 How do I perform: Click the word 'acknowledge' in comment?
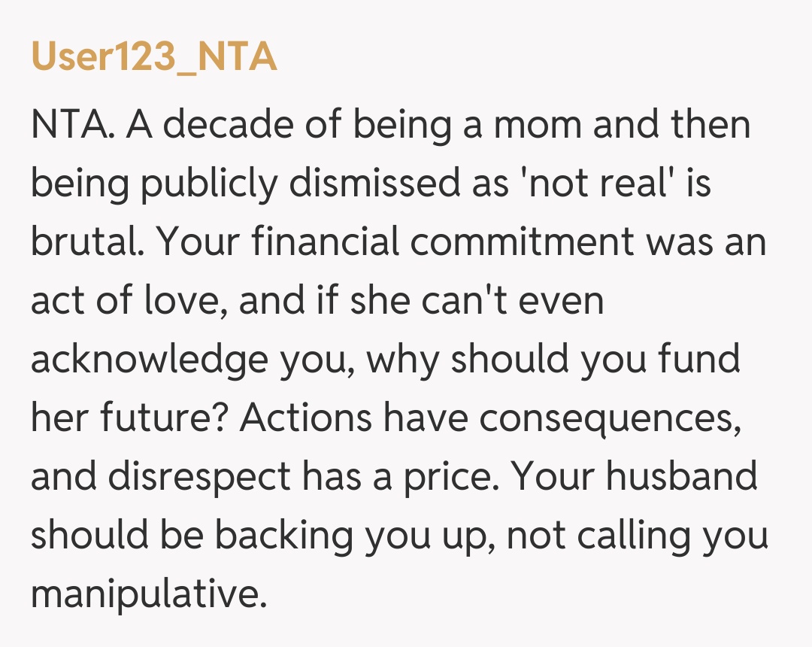click(x=149, y=360)
